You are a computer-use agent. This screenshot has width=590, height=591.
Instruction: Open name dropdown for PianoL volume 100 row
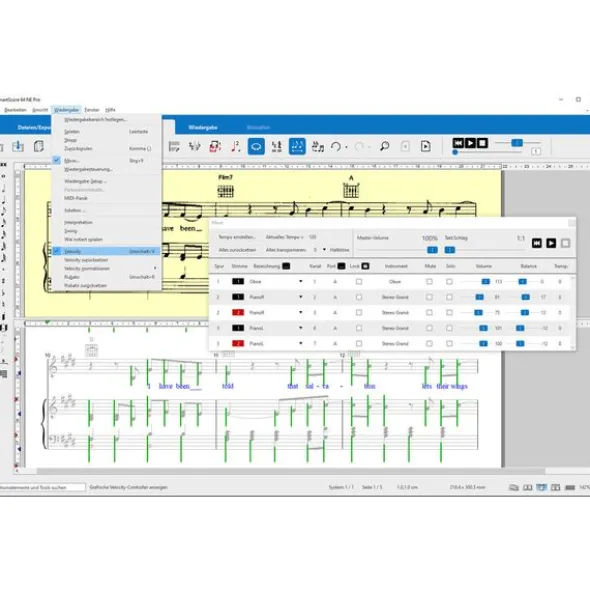[x=300, y=343]
